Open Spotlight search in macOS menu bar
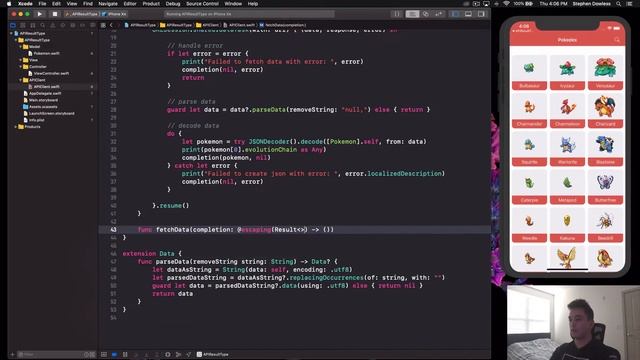Viewport: 640px width, 360px height. click(x=619, y=4)
